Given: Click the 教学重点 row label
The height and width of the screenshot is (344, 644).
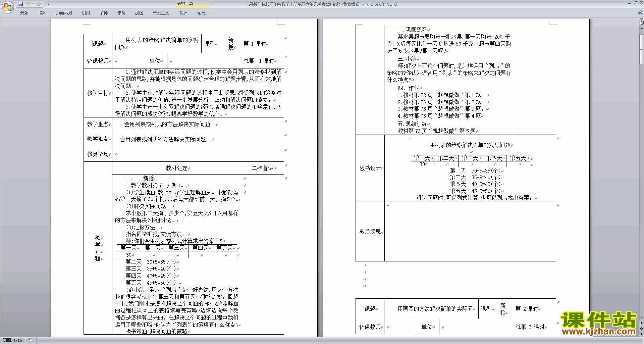Looking at the screenshot, I should coord(98,124).
